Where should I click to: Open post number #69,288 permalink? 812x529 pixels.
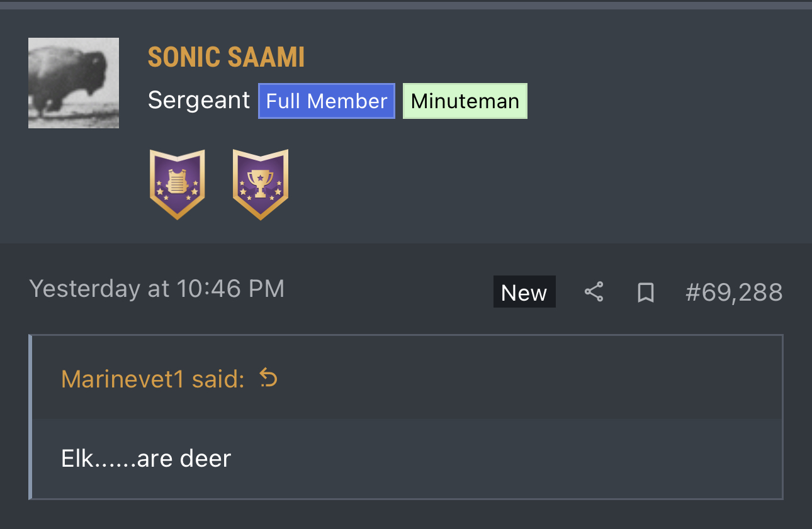pyautogui.click(x=733, y=292)
